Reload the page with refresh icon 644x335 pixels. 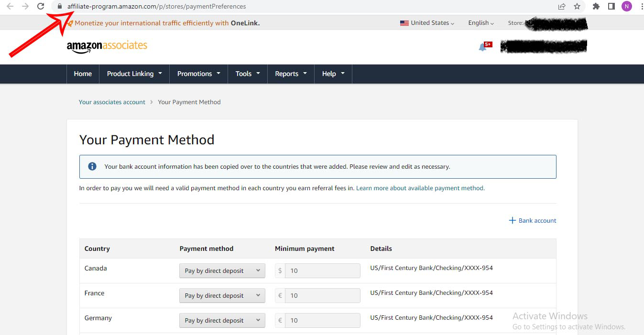pos(41,7)
